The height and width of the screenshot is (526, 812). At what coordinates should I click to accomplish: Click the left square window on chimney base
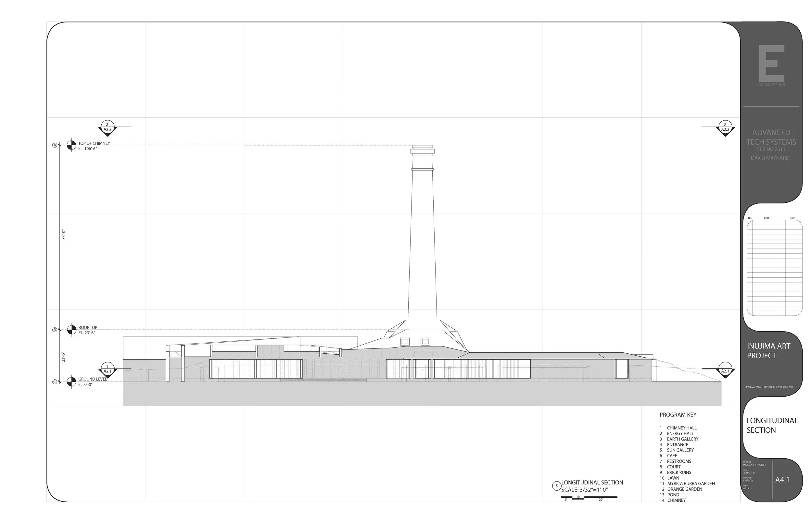point(405,341)
